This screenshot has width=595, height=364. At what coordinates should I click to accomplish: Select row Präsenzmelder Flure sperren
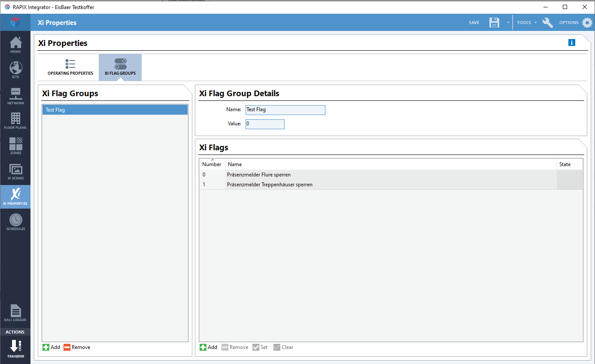click(391, 175)
